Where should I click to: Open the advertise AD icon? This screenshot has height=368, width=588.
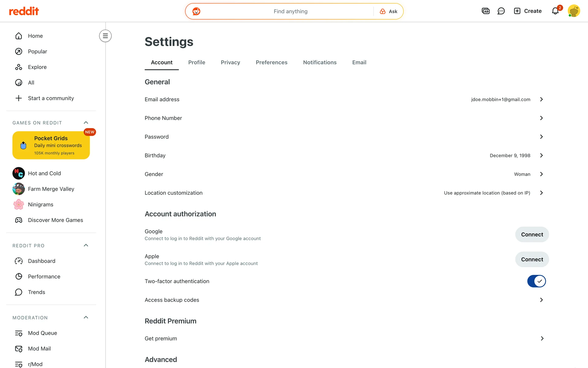pos(486,11)
